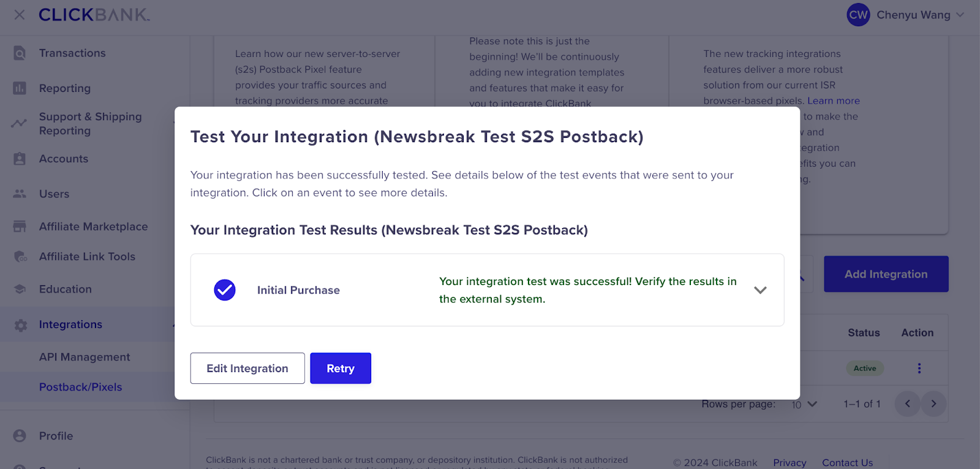Image resolution: width=980 pixels, height=469 pixels.
Task: Collapse the Integrations menu section
Action: click(175, 324)
